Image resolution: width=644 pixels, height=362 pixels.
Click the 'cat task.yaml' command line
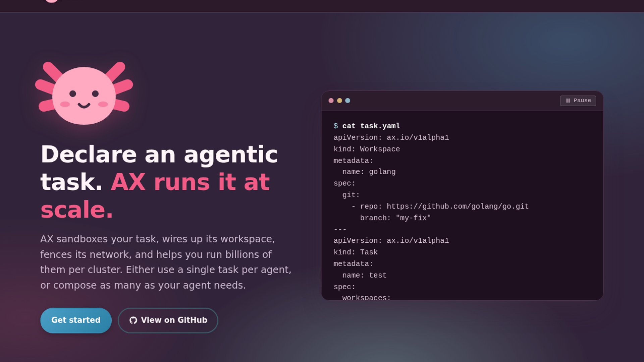pos(367,126)
